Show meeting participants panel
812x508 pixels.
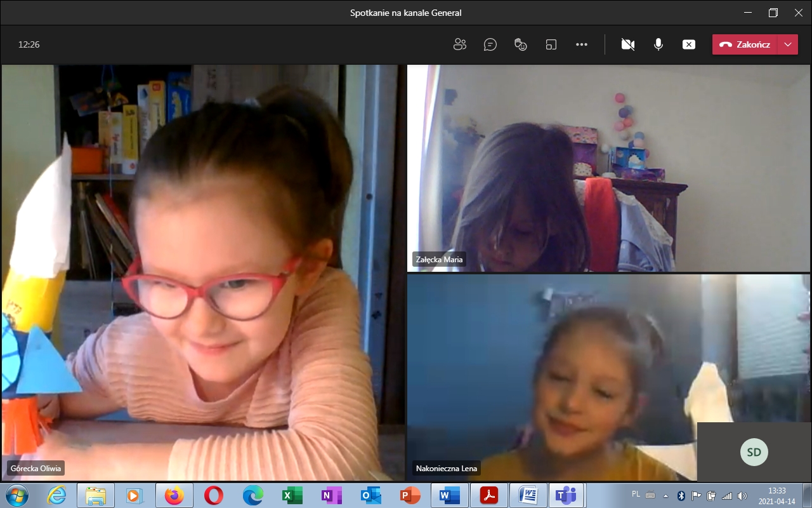460,44
